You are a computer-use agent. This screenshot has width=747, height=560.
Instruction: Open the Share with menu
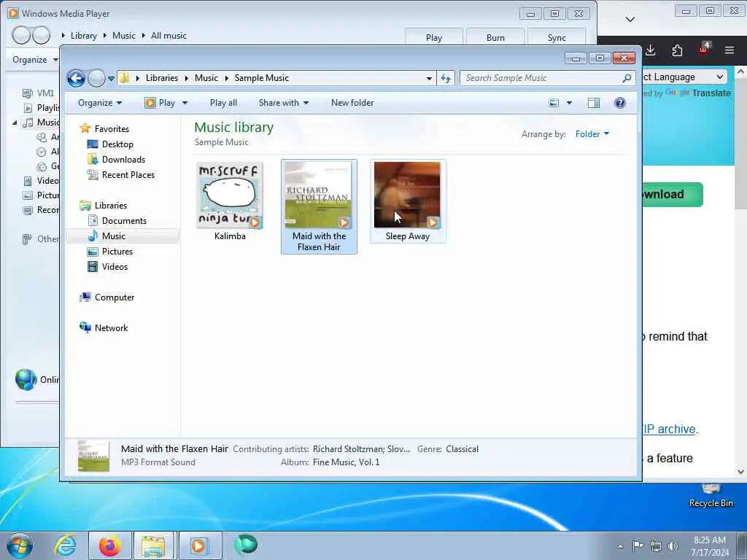tap(284, 103)
